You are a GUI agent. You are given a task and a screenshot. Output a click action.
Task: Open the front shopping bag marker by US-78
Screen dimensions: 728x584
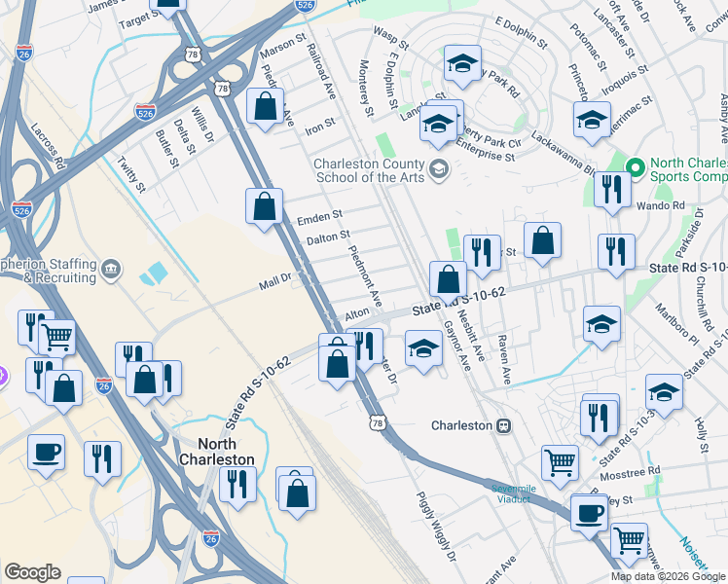[338, 365]
